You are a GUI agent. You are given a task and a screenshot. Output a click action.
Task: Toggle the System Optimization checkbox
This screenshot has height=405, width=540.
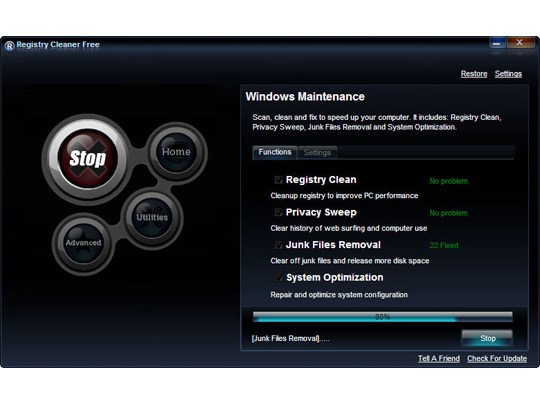pos(279,278)
